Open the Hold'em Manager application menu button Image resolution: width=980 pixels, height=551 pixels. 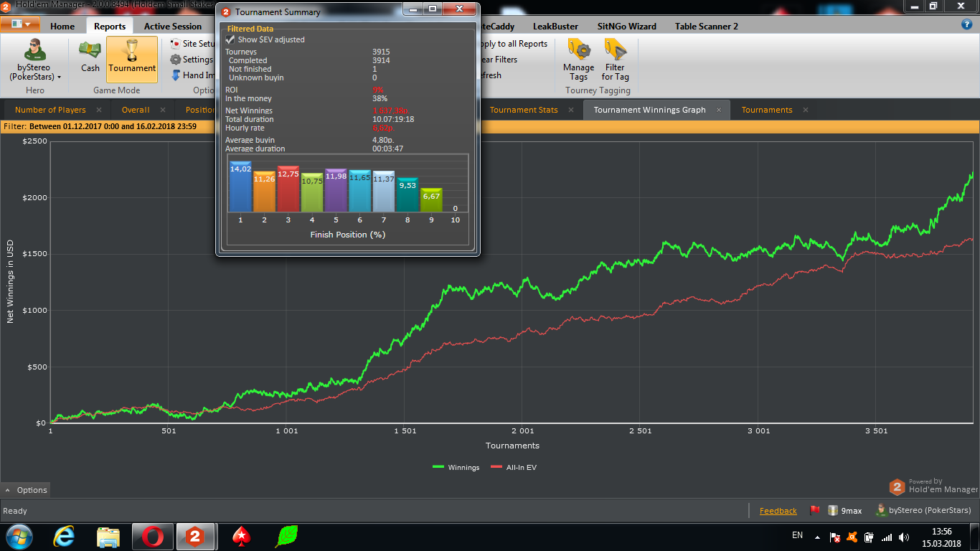click(20, 24)
